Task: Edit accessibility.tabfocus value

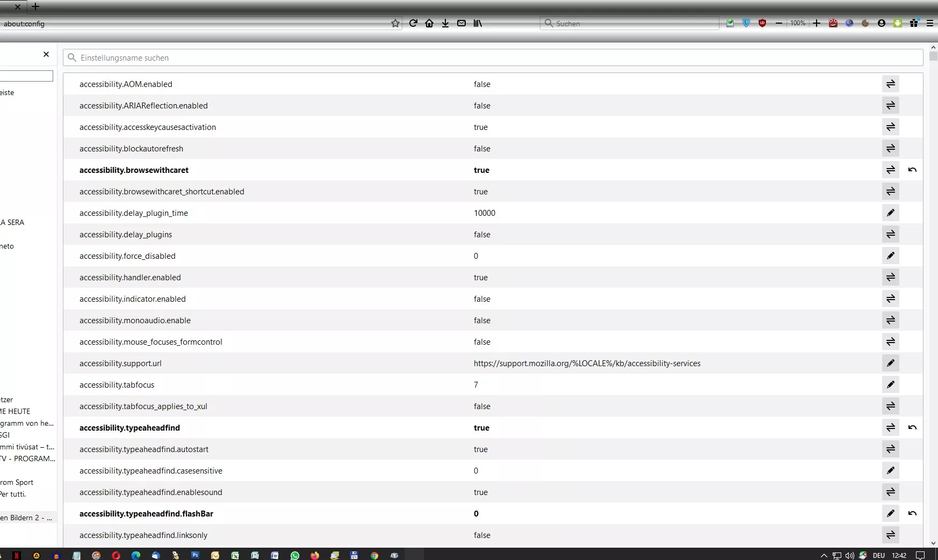Action: point(891,384)
